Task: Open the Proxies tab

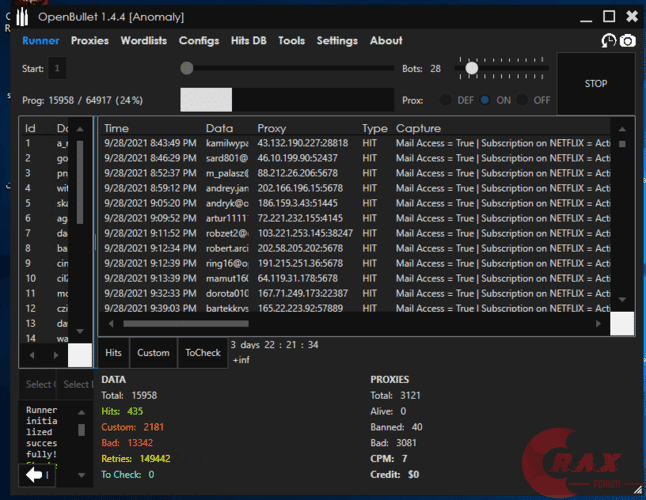Action: [90, 41]
